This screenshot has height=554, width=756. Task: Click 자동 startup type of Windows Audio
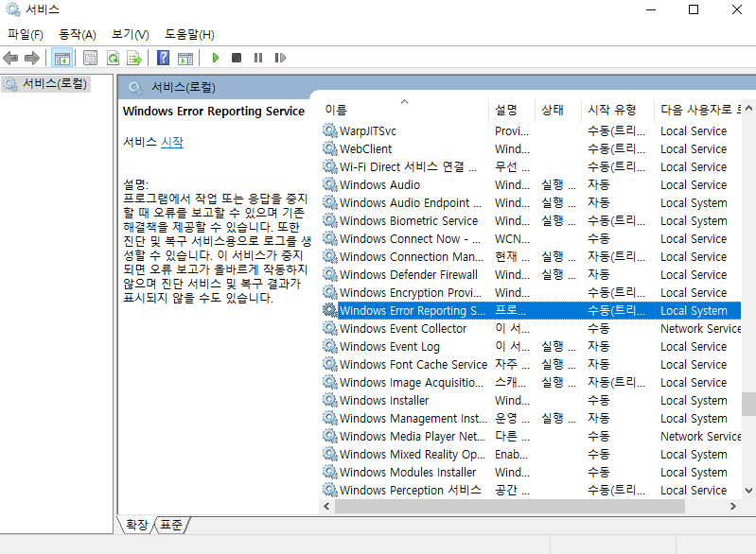pos(599,185)
